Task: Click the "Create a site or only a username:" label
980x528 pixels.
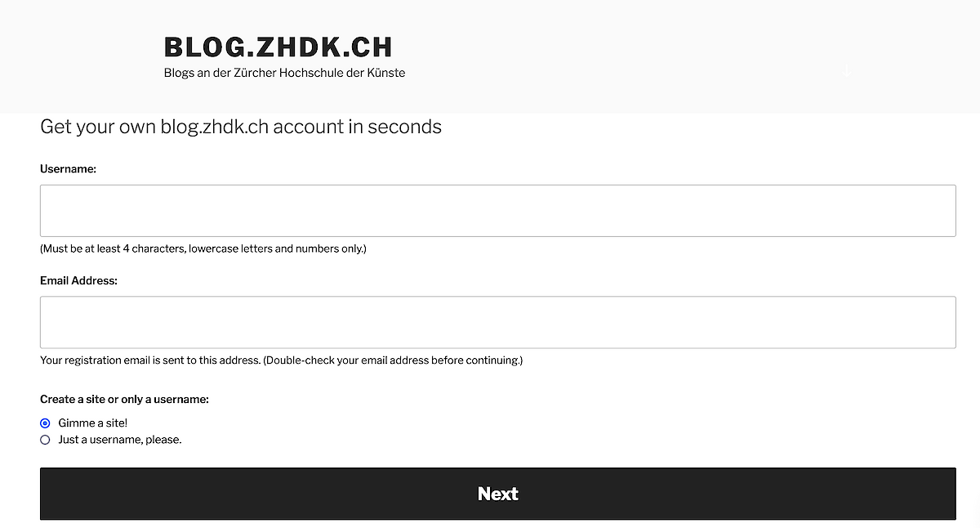Action: tap(124, 400)
